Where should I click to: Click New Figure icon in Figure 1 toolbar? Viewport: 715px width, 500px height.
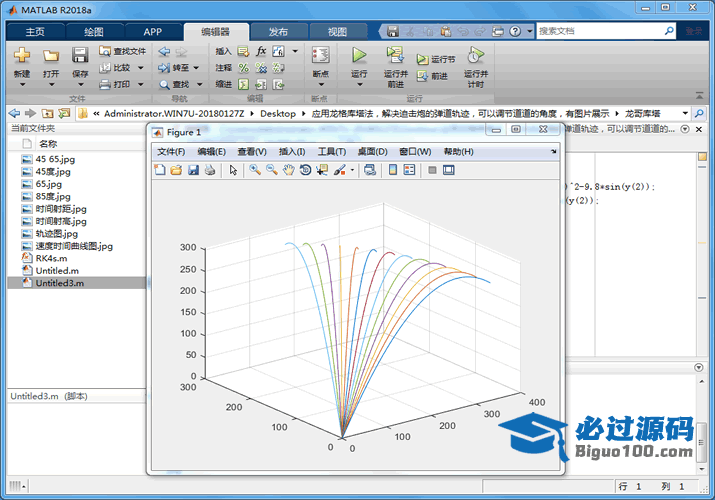pyautogui.click(x=160, y=170)
